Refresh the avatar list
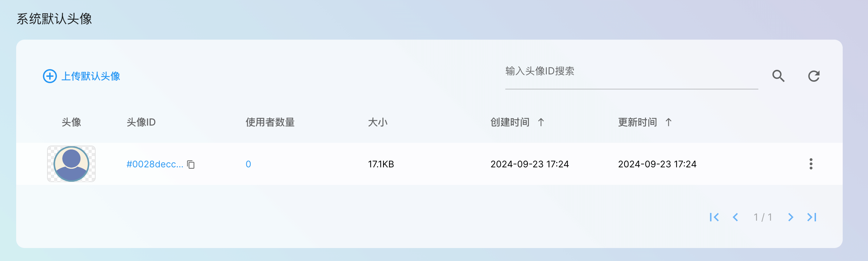The width and height of the screenshot is (868, 261). [814, 76]
